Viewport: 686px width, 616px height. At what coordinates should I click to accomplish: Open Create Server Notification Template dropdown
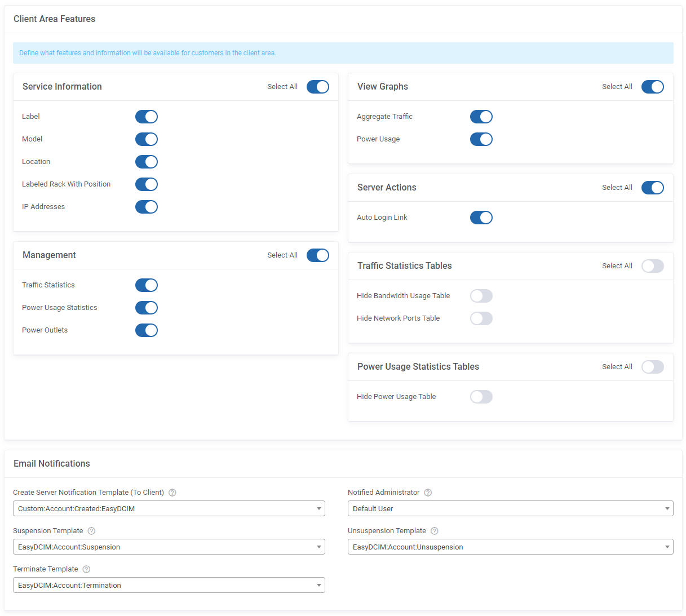(169, 508)
